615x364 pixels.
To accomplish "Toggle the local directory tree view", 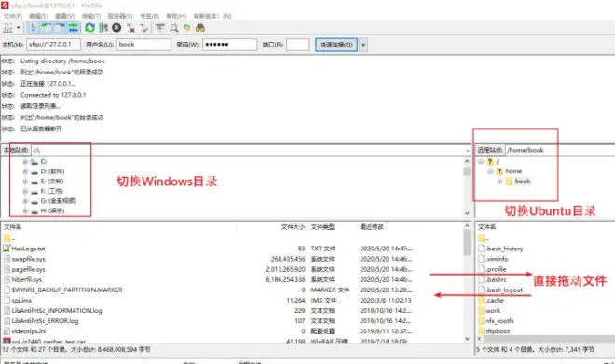I will pyautogui.click(x=47, y=28).
